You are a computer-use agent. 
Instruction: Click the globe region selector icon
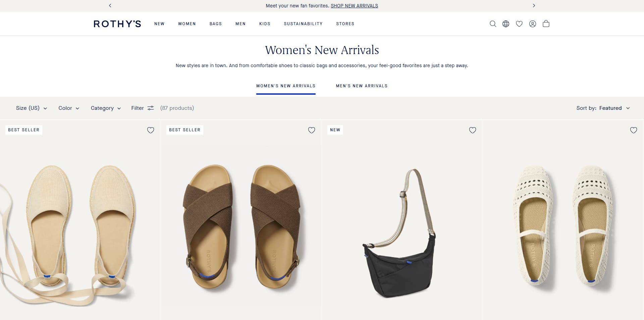tap(506, 24)
